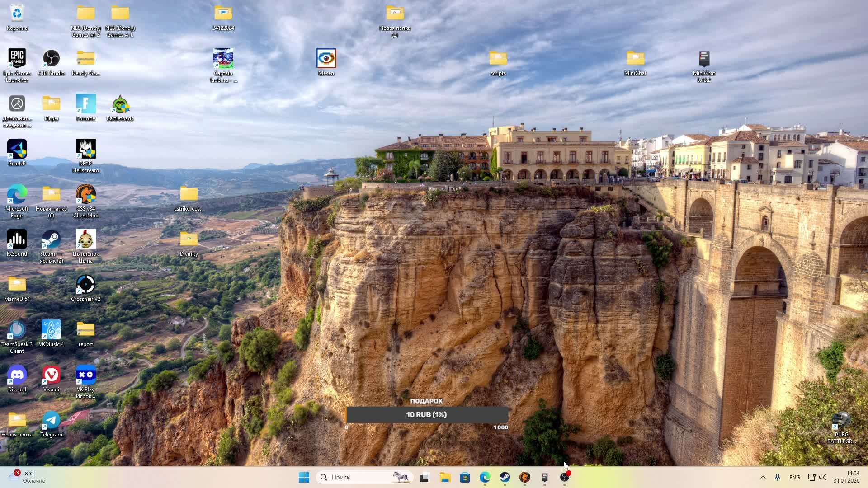Select the Discord desktop icon

[17, 375]
